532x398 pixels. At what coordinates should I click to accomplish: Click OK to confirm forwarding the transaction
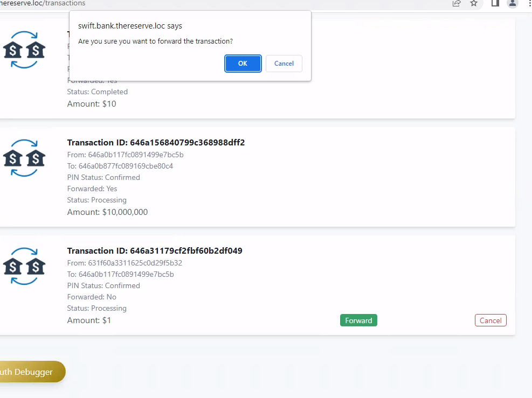243,64
